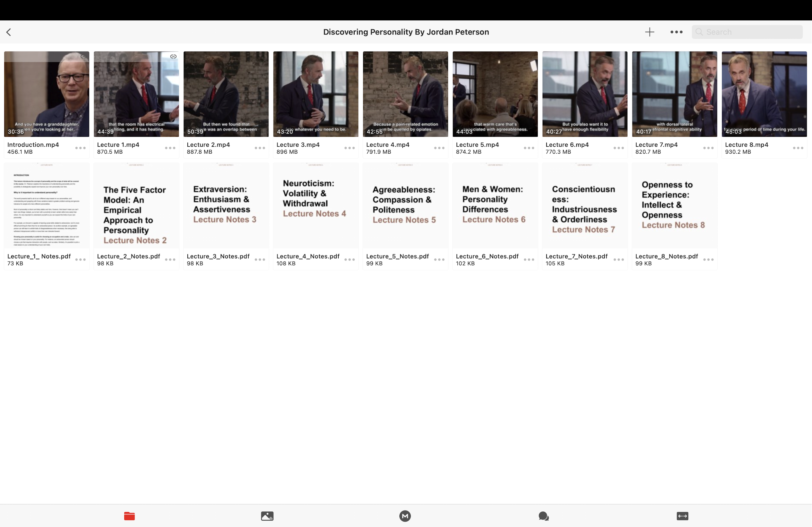Select the Lecture 4.mp4 file name

click(388, 145)
